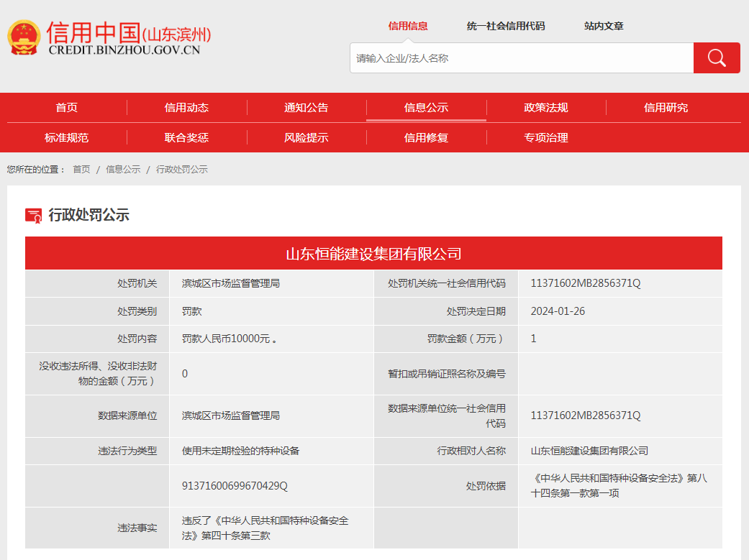Select the 站内文章 search tab
Viewport: 749px width, 560px height.
tap(604, 26)
